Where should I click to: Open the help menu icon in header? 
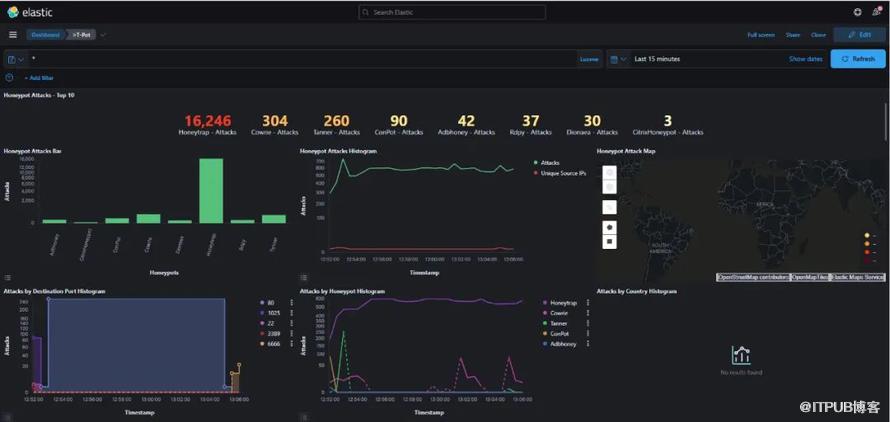[857, 12]
